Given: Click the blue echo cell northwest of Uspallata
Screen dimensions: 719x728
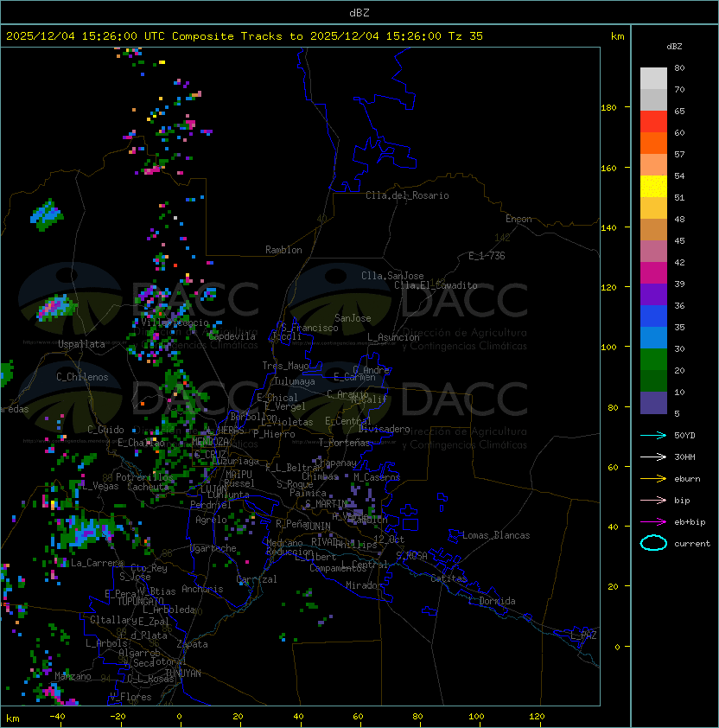Looking at the screenshot, I should 47,215.
